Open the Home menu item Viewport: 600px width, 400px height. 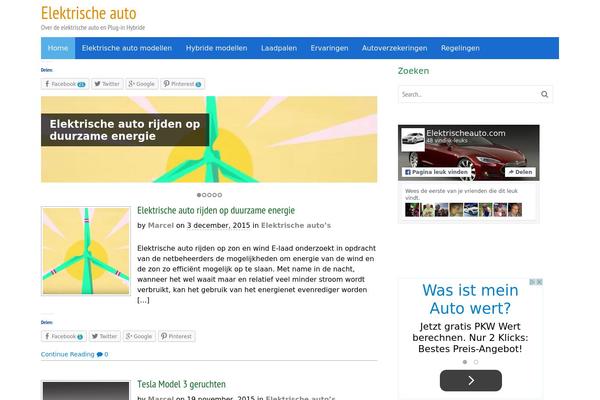click(x=58, y=48)
